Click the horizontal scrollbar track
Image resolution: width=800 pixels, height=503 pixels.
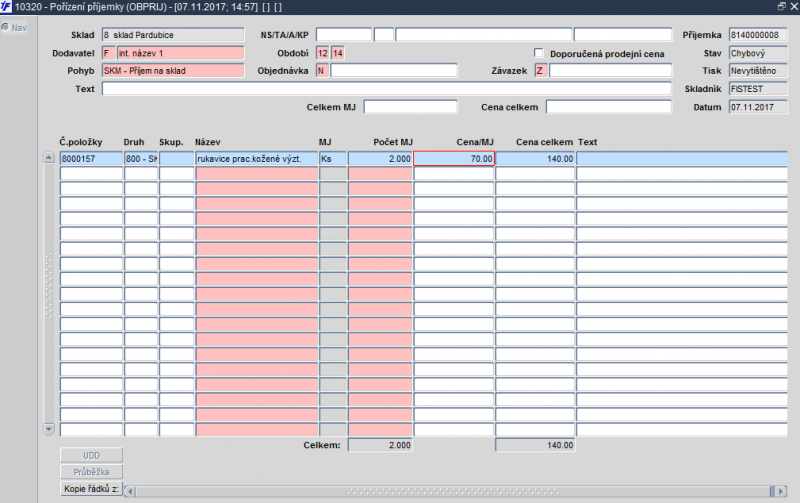pos(452,491)
